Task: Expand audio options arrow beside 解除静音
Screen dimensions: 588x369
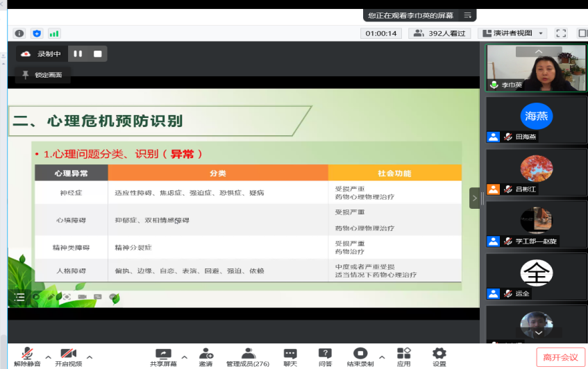Action: (48, 357)
